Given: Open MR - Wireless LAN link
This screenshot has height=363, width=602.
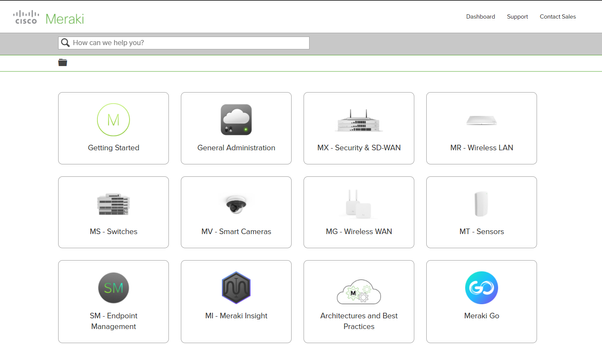Looking at the screenshot, I should click(x=481, y=148).
